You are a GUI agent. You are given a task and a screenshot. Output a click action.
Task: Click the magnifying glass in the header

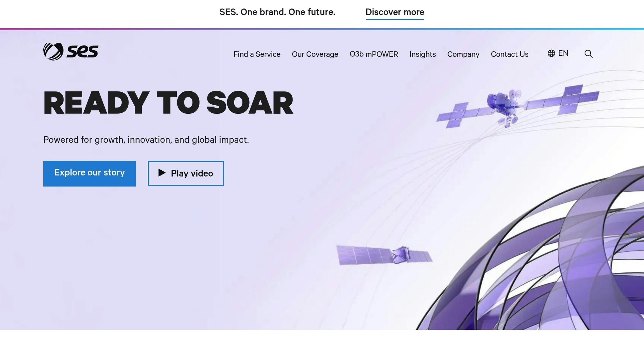(x=588, y=54)
